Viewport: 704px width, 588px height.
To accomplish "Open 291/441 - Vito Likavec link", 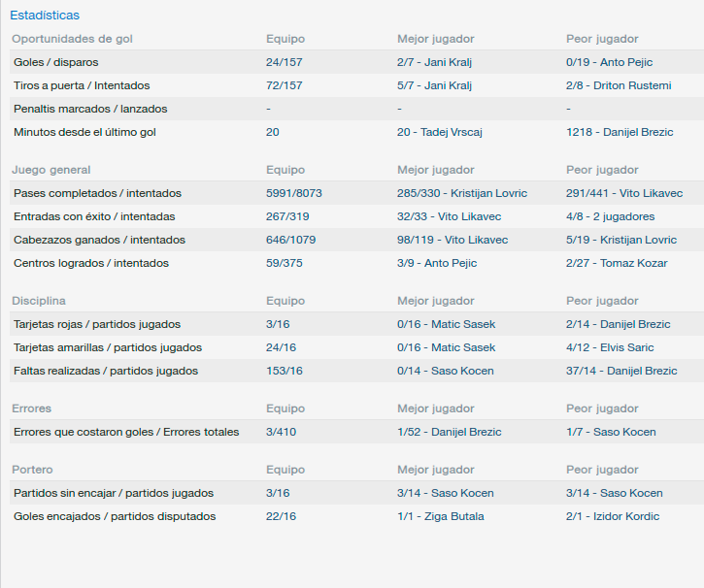I will tap(624, 193).
